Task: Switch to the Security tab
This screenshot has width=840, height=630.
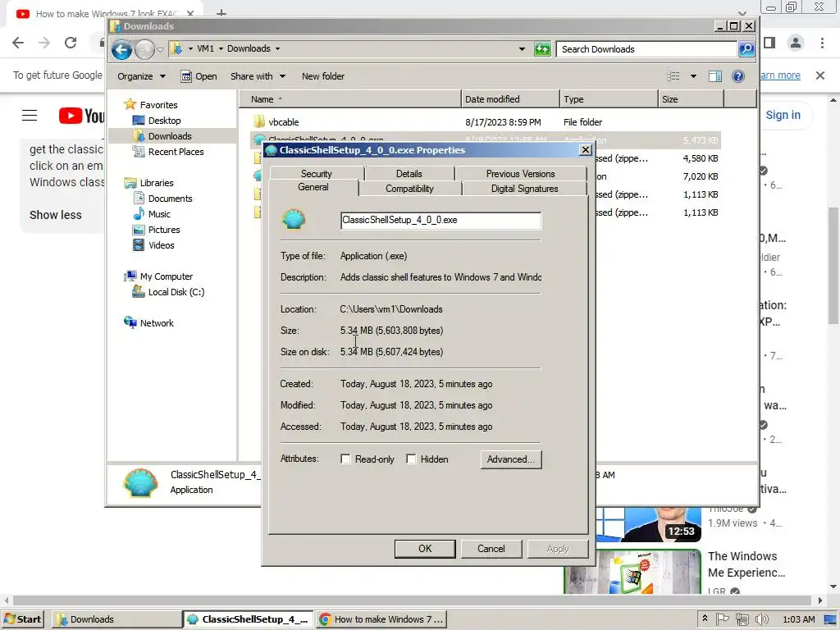Action: coord(316,174)
